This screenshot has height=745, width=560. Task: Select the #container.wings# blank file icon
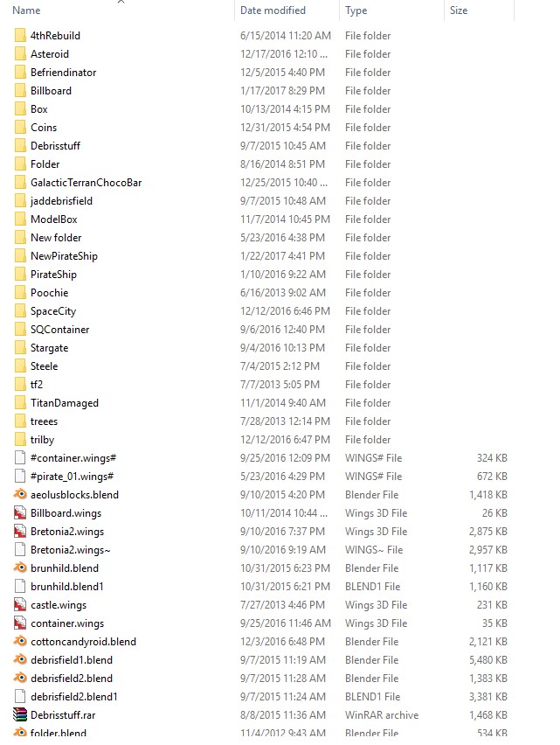coord(20,458)
